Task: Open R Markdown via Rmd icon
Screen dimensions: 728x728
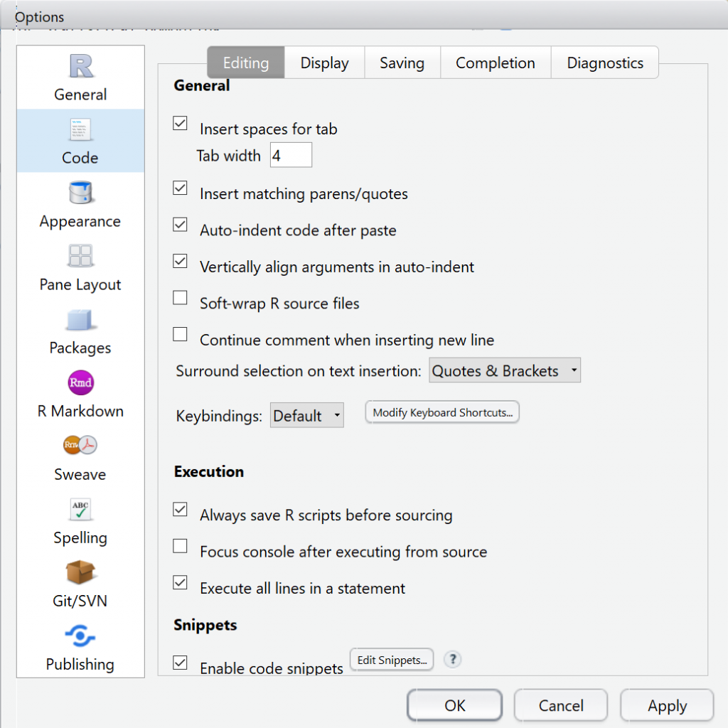Action: [x=81, y=382]
